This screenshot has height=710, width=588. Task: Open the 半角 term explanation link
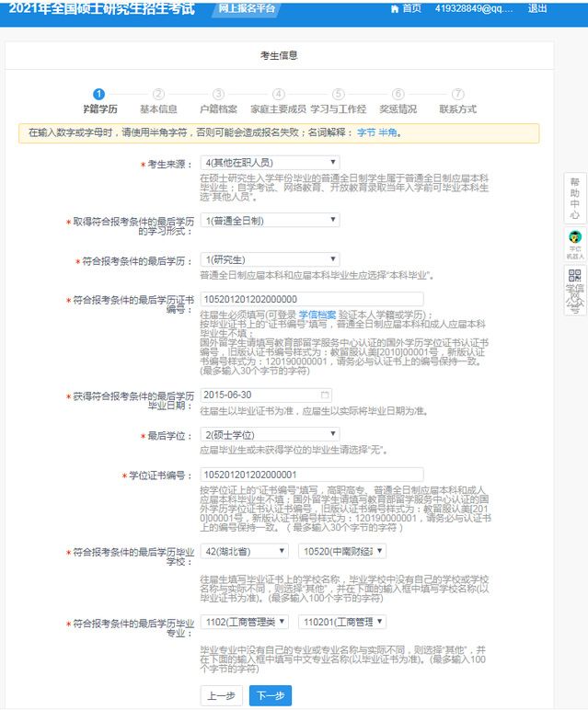pyautogui.click(x=387, y=132)
